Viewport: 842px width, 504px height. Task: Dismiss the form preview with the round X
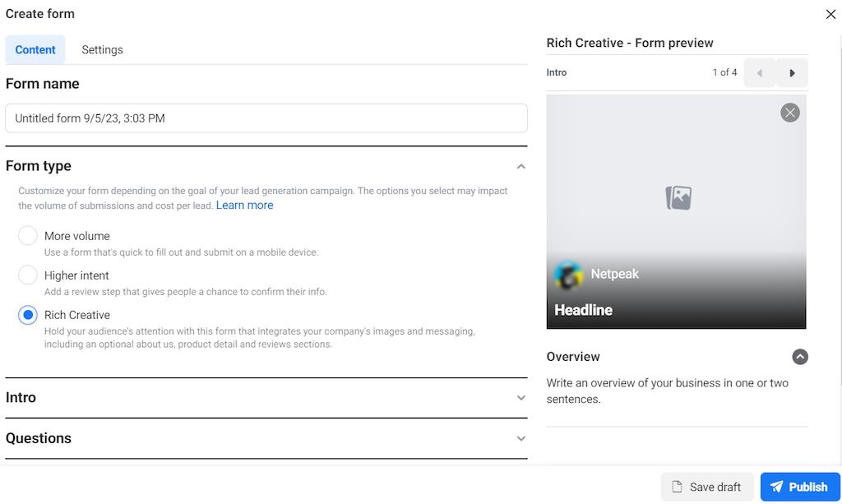point(790,113)
